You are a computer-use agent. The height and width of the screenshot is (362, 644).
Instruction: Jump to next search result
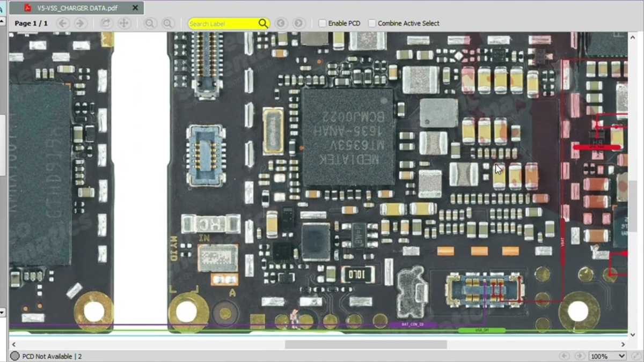pyautogui.click(x=298, y=23)
